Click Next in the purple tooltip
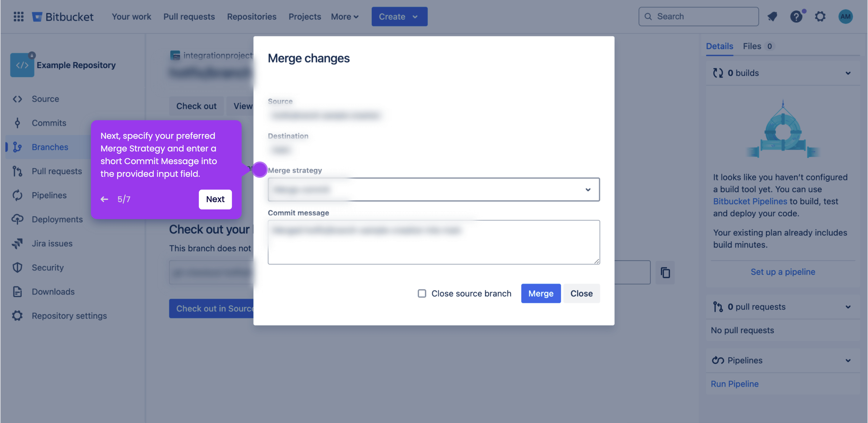Image resolution: width=868 pixels, height=423 pixels. click(x=215, y=199)
